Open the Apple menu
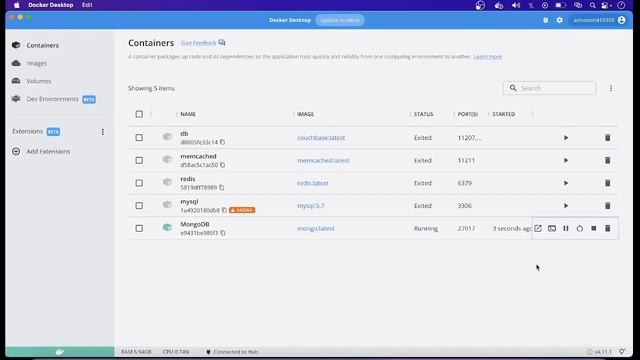 coord(17,5)
